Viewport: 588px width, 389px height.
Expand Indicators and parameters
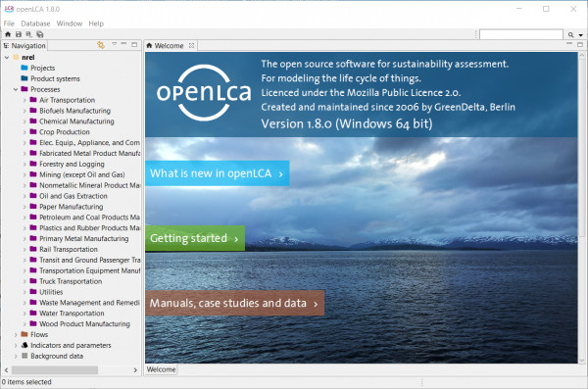[16, 345]
